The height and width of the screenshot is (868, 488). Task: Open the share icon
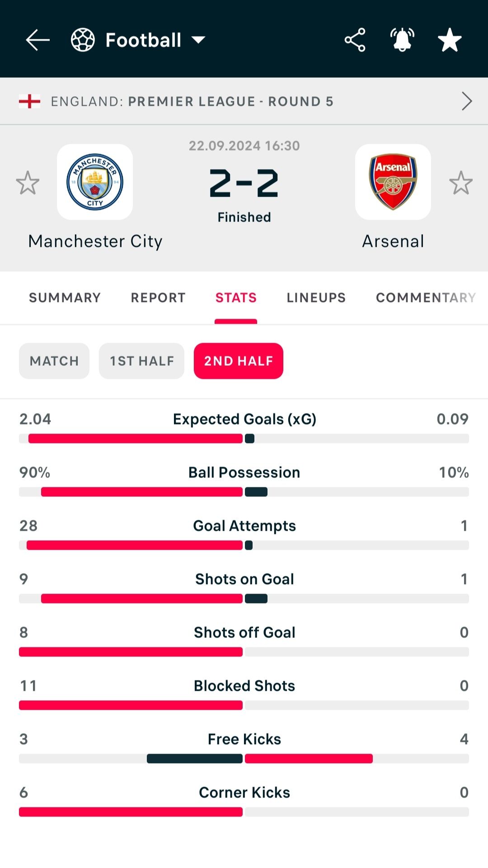pyautogui.click(x=355, y=40)
